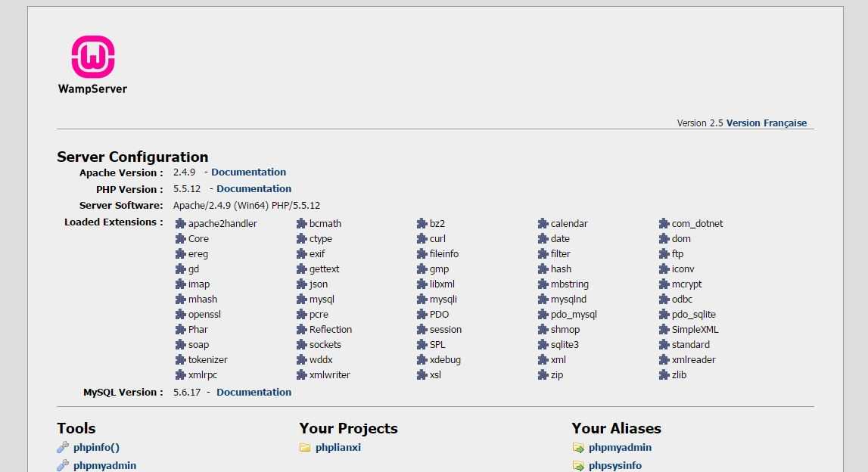868x472 pixels.
Task: Click the puzzle icon beside bcmath
Action: (x=302, y=224)
